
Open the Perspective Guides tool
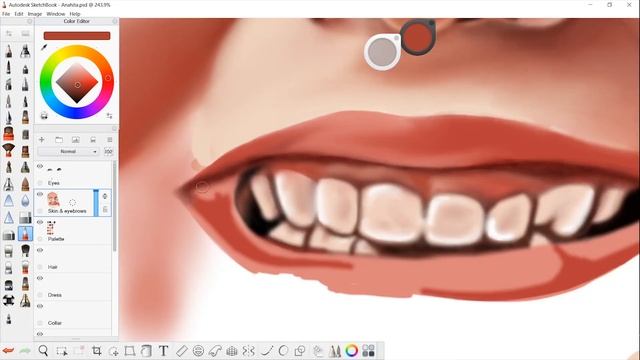click(231, 351)
